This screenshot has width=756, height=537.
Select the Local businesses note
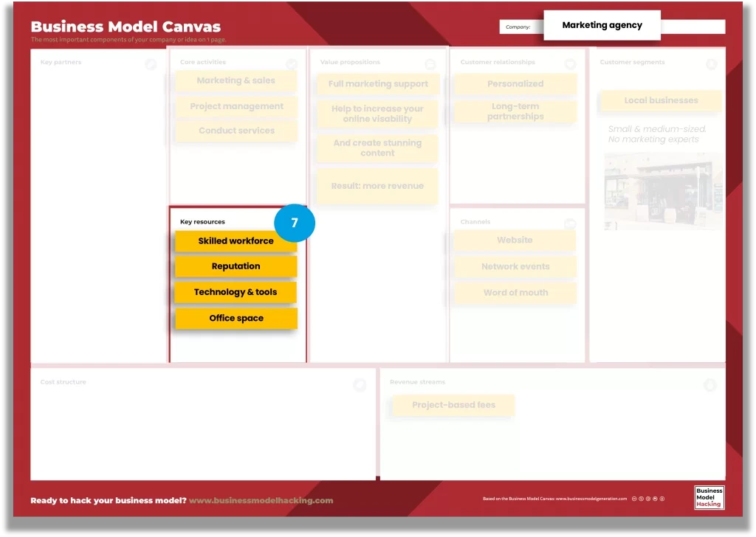point(661,100)
